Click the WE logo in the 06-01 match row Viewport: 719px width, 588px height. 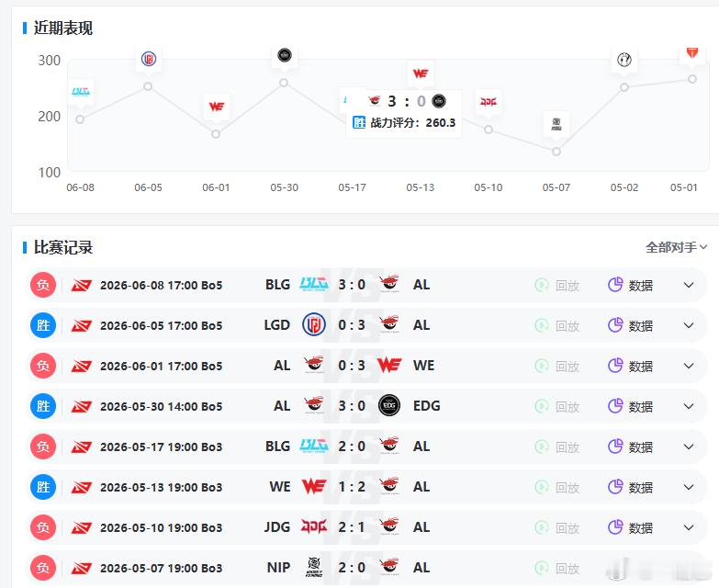[x=389, y=365]
